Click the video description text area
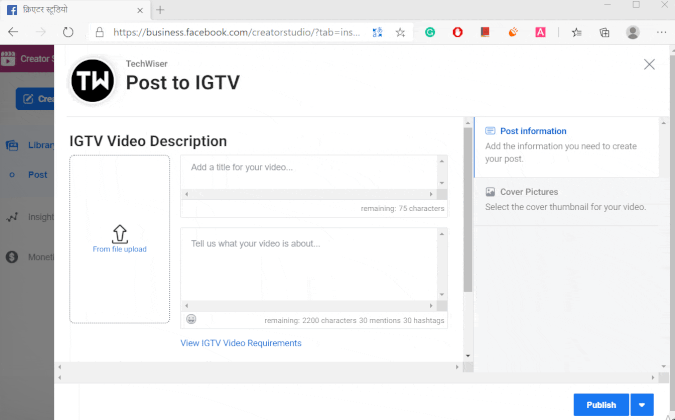675x420 pixels. pos(309,264)
